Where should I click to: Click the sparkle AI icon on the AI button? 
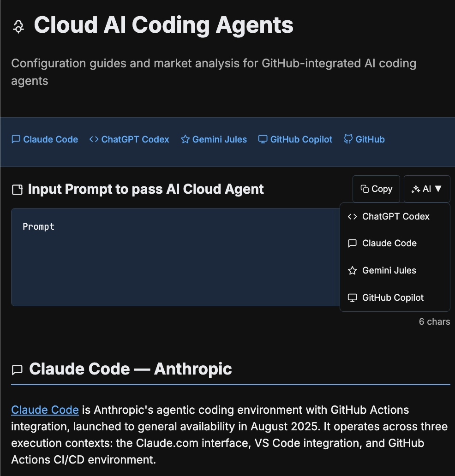[x=416, y=188]
